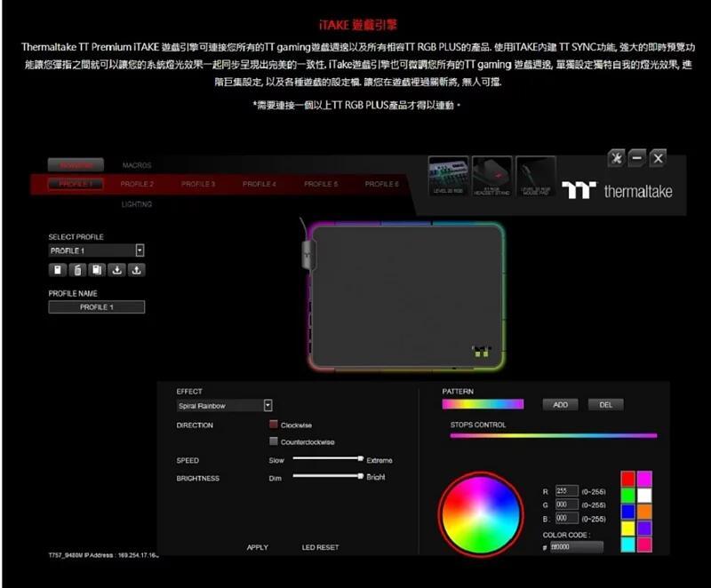
Task: Select the Level 20 RGB mouse pad device
Action: pos(535,176)
